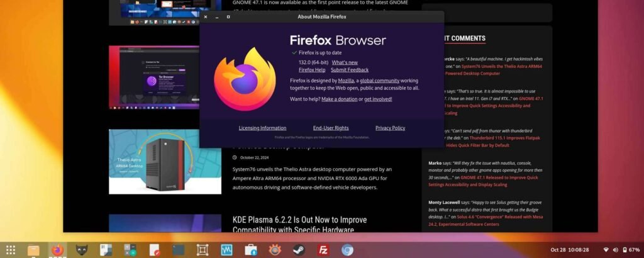Maximize the About Mozilla Firefox dialog
The image size is (644, 258).
pos(228,17)
